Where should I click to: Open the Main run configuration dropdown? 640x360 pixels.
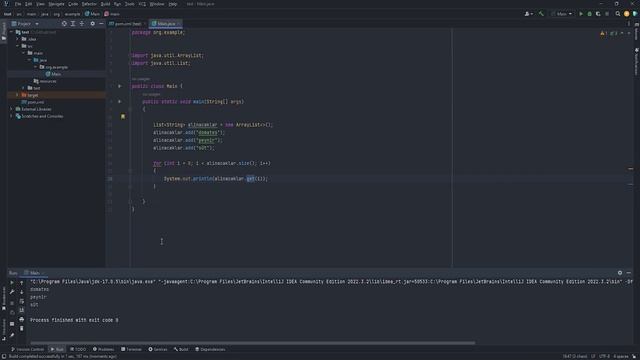tap(562, 14)
